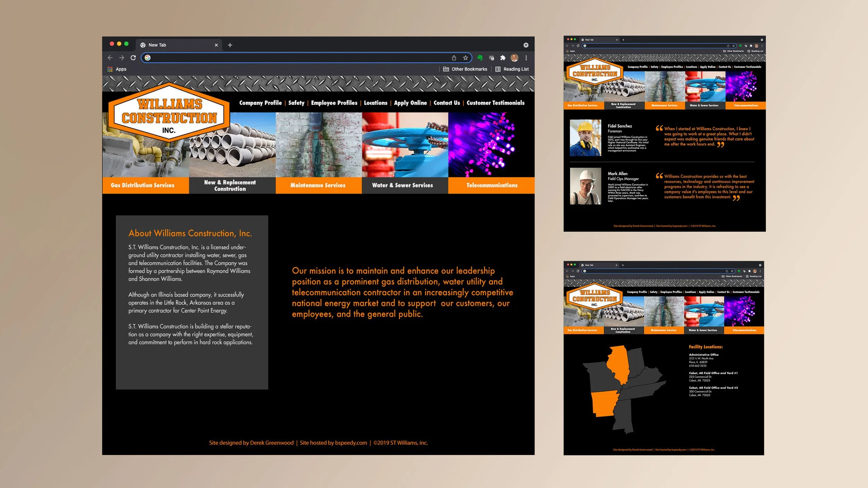Open the Other Bookmarks folder

(465, 69)
